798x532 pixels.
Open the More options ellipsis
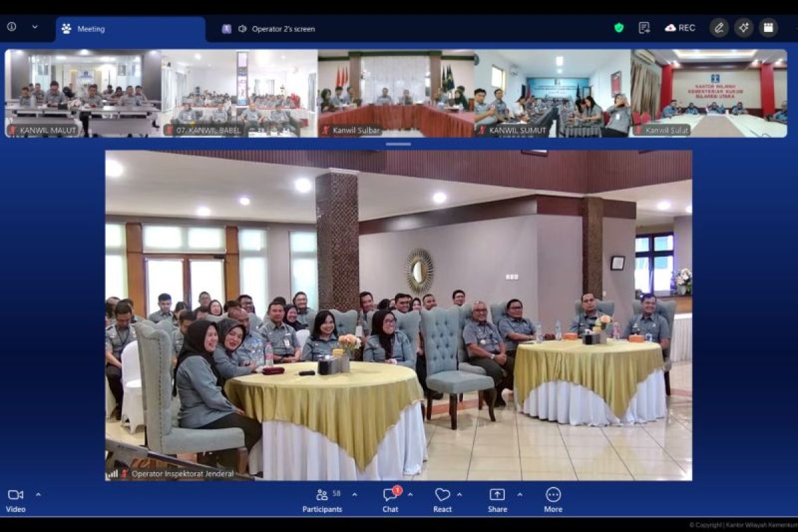553,499
